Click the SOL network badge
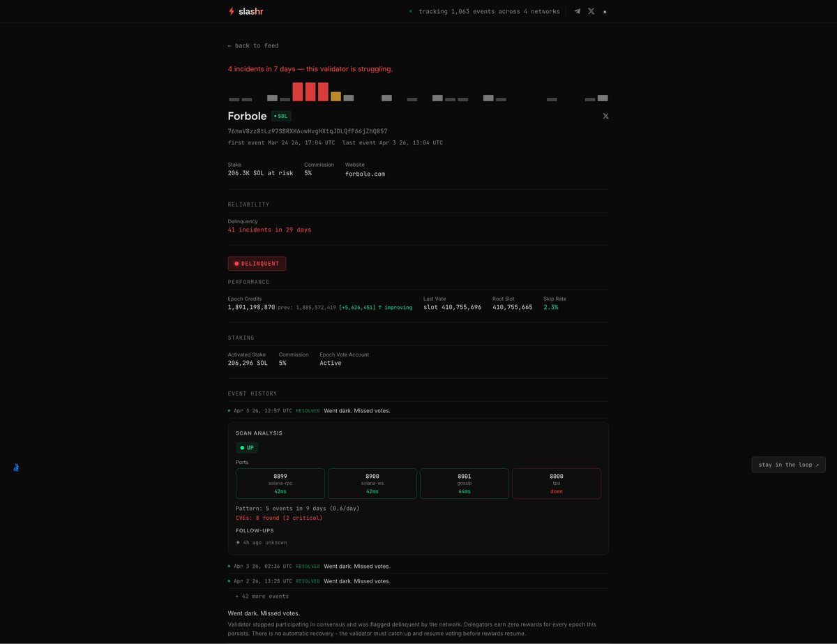Viewport: 837px width, 644px height. [281, 116]
